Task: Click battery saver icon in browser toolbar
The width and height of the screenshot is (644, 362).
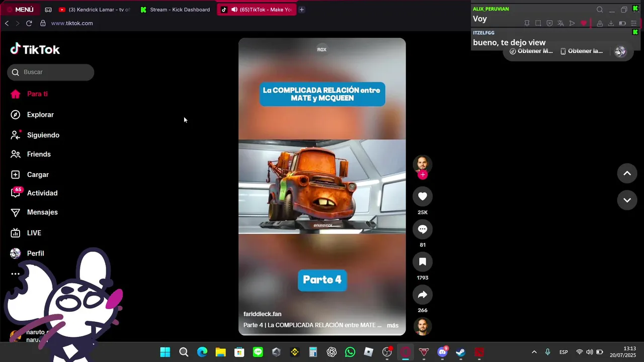Action: (x=622, y=23)
